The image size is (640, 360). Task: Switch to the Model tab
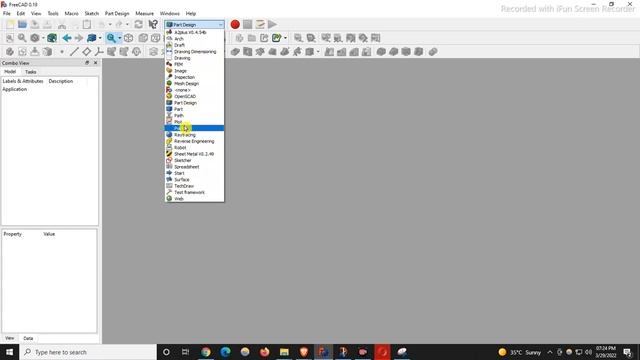click(10, 72)
